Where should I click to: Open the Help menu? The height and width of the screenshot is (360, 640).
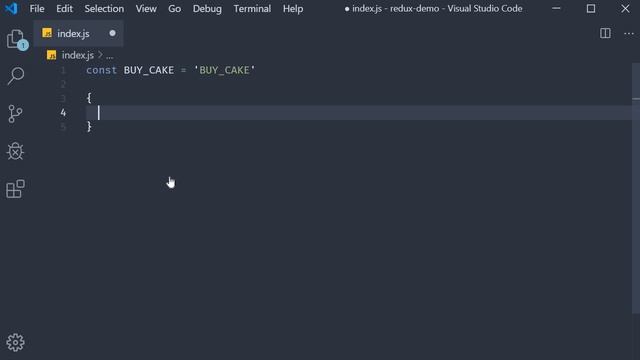tap(293, 9)
